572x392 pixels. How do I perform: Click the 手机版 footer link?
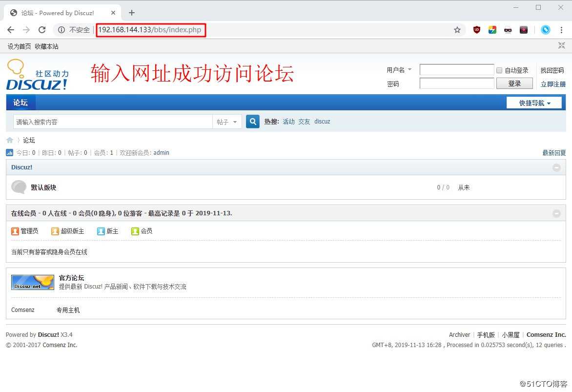pos(486,335)
